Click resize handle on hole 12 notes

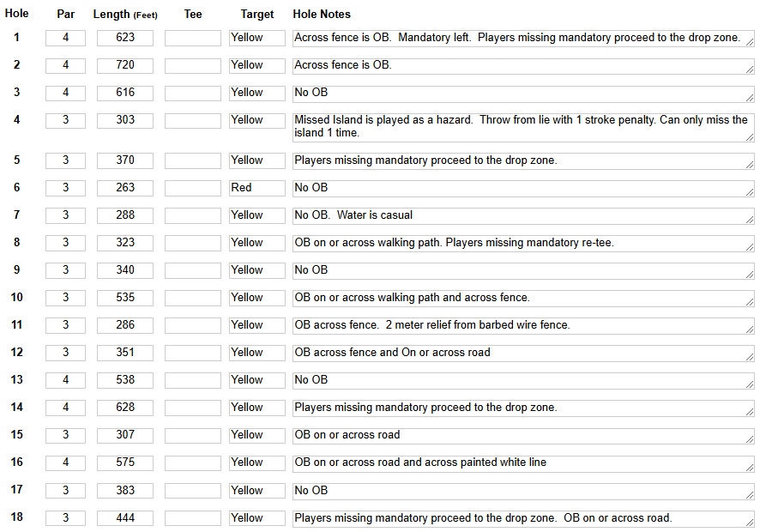(x=750, y=357)
